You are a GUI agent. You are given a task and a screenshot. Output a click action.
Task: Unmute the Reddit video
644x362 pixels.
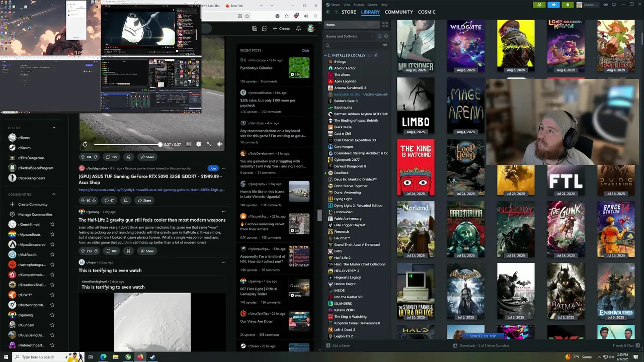(x=220, y=144)
